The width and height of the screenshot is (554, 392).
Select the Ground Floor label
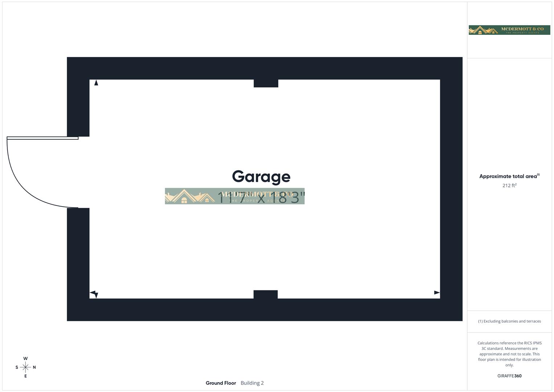(x=221, y=383)
